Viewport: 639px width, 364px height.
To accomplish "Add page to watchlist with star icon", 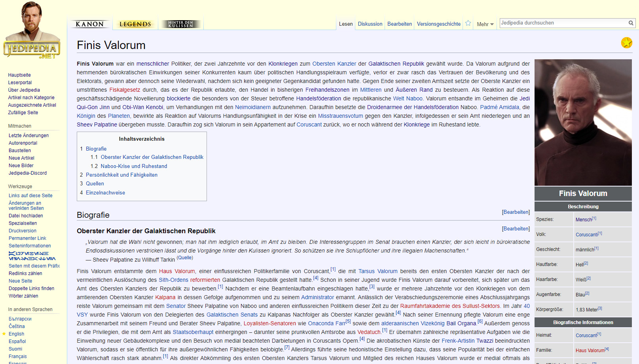I will tap(468, 23).
